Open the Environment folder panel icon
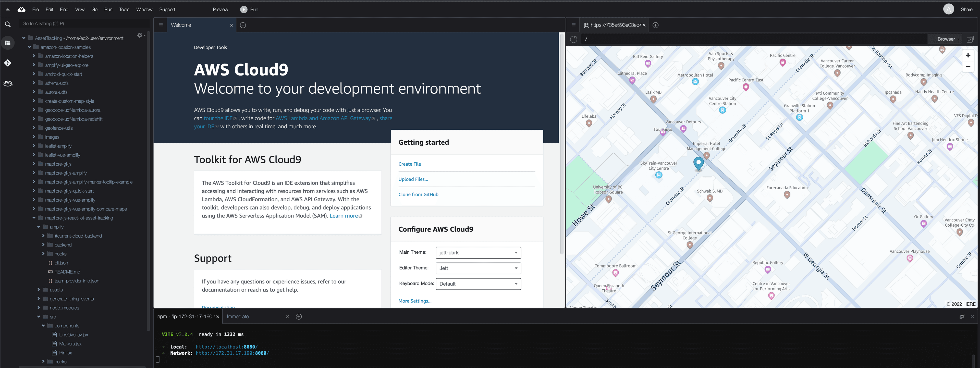The width and height of the screenshot is (980, 368). point(8,43)
